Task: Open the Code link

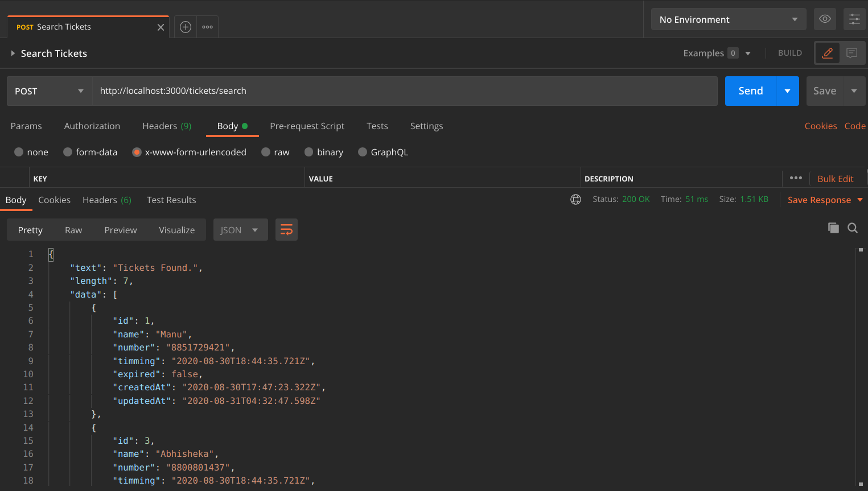Action: [855, 126]
